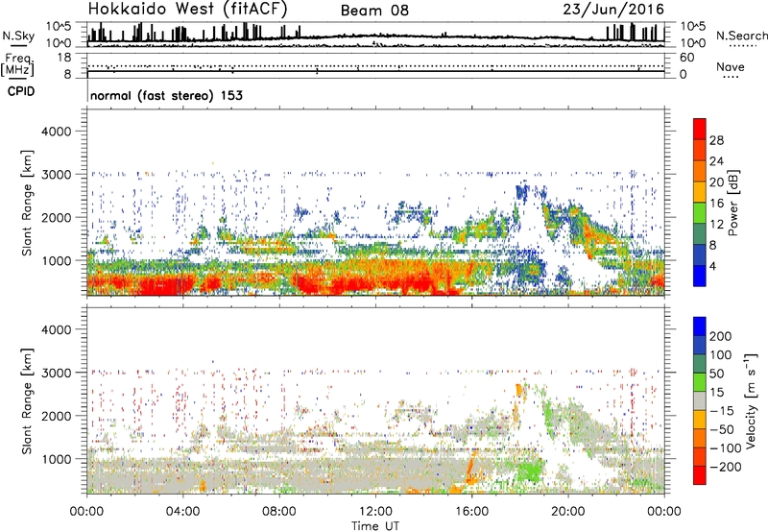This screenshot has width=768, height=532.
Task: Click the green velocity patch near 18:30
Action: tap(530, 471)
